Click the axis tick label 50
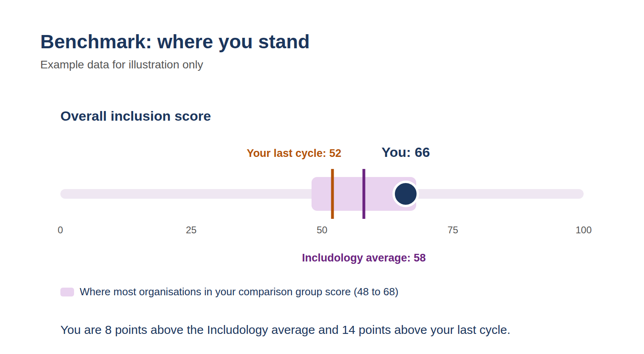This screenshot has height=354, width=644. tap(322, 230)
